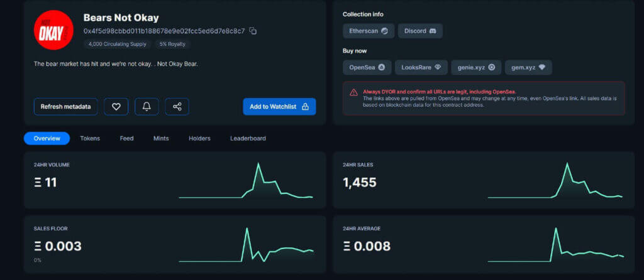Click the 24HR Sales chart
Viewport: 644px width, 280px height.
pyautogui.click(x=555, y=180)
